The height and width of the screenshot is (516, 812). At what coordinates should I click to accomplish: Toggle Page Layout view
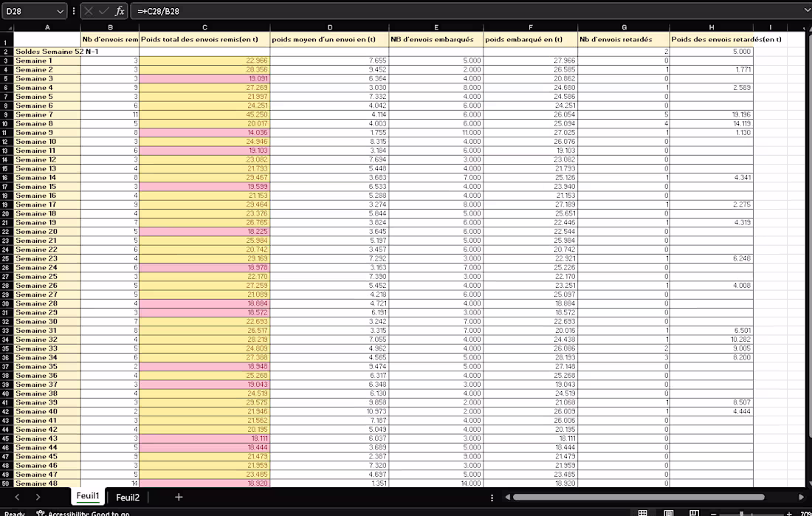click(669, 512)
